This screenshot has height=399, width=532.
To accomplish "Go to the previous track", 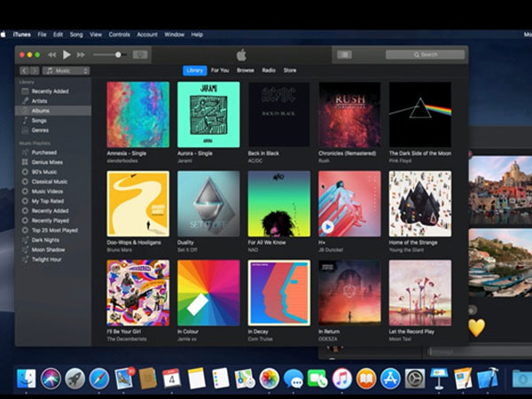I will (51, 55).
